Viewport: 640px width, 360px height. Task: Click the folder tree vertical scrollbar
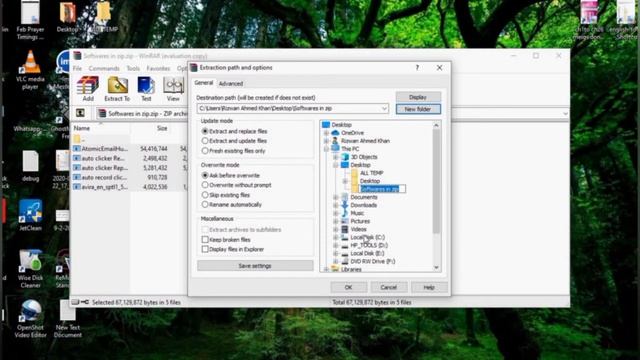click(x=436, y=182)
